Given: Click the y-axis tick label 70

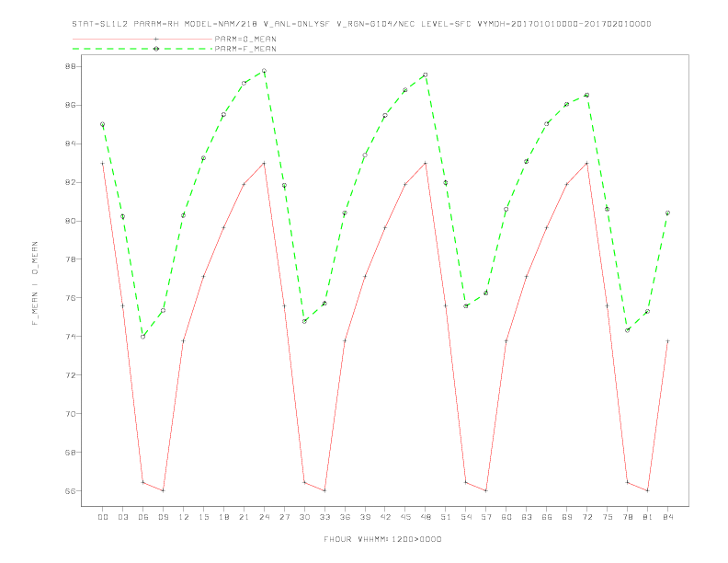Looking at the screenshot, I should point(70,413).
